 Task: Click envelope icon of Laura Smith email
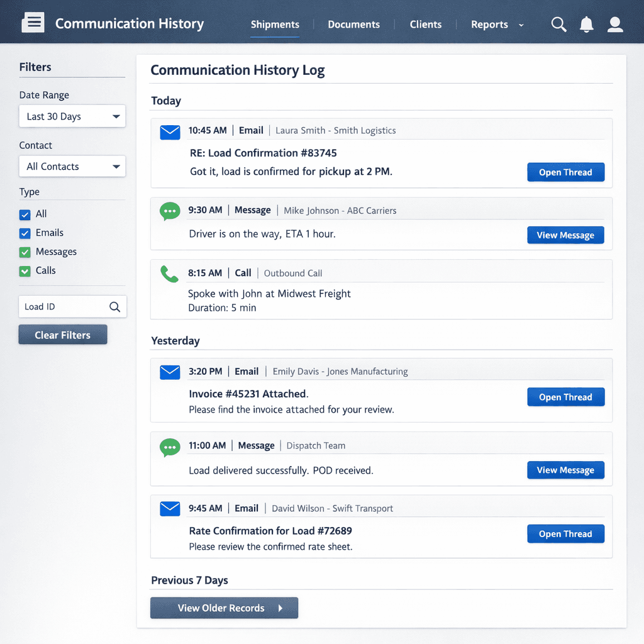tap(170, 133)
